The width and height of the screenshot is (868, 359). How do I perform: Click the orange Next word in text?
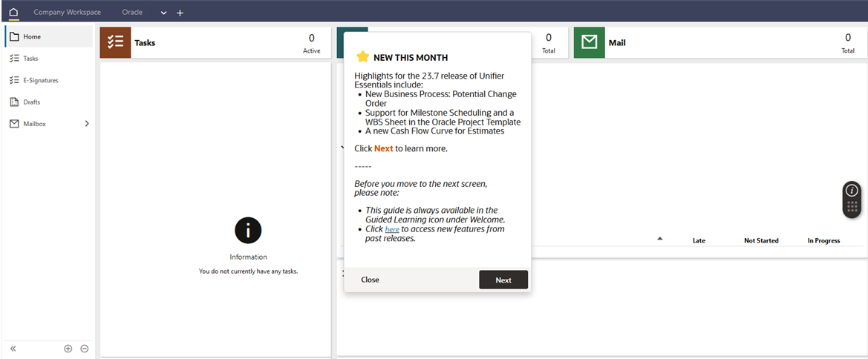pyautogui.click(x=384, y=149)
